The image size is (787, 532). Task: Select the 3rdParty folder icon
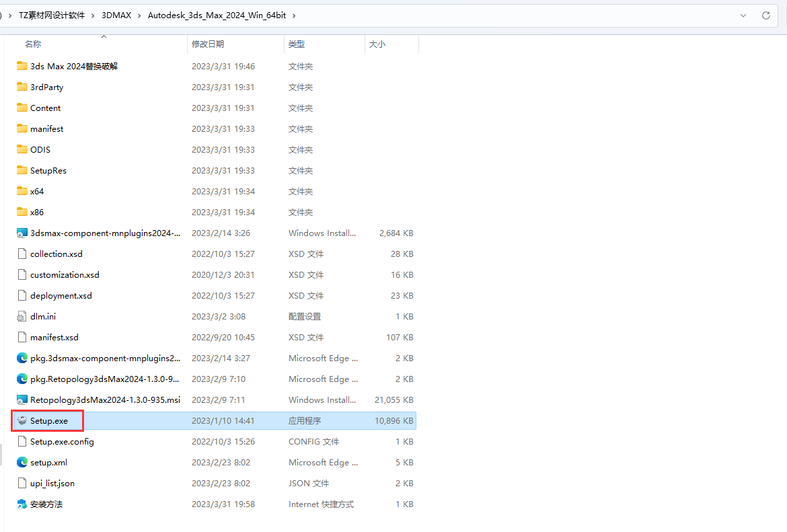pos(22,87)
